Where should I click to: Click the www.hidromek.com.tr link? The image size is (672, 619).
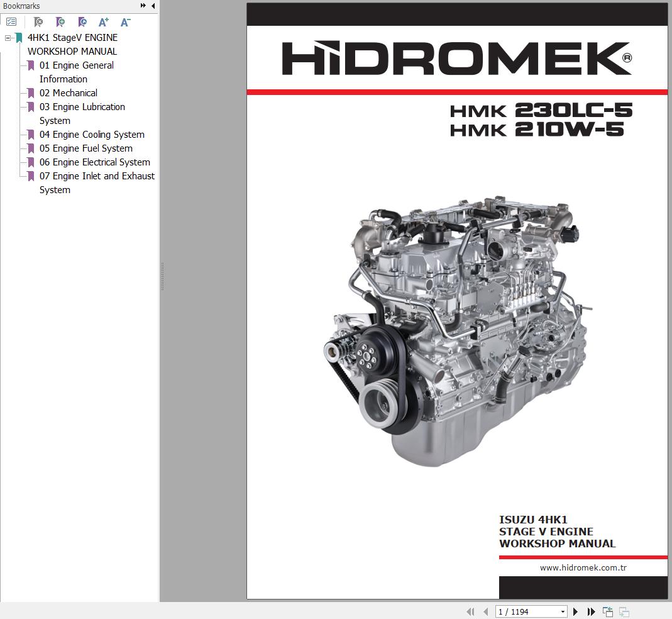pyautogui.click(x=583, y=567)
